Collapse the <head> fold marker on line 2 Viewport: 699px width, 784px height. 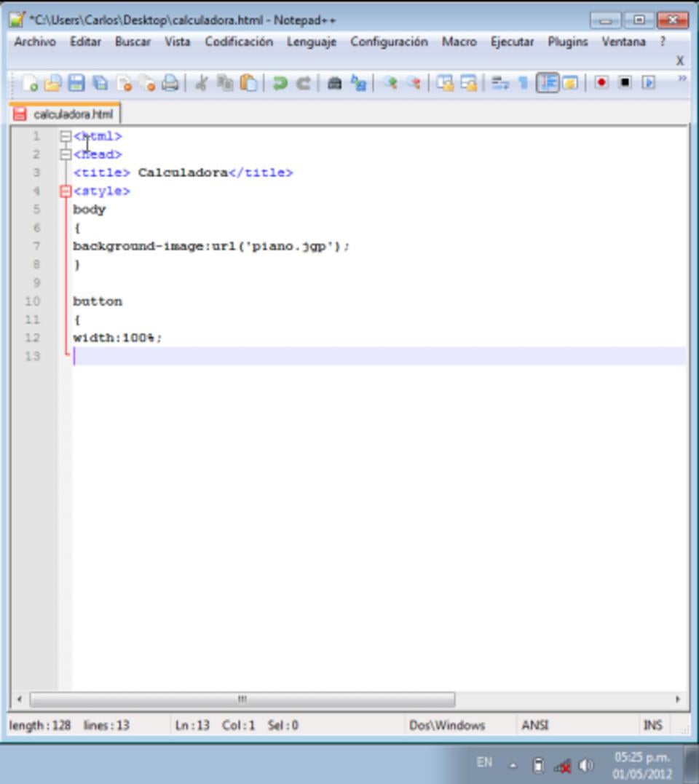click(66, 154)
